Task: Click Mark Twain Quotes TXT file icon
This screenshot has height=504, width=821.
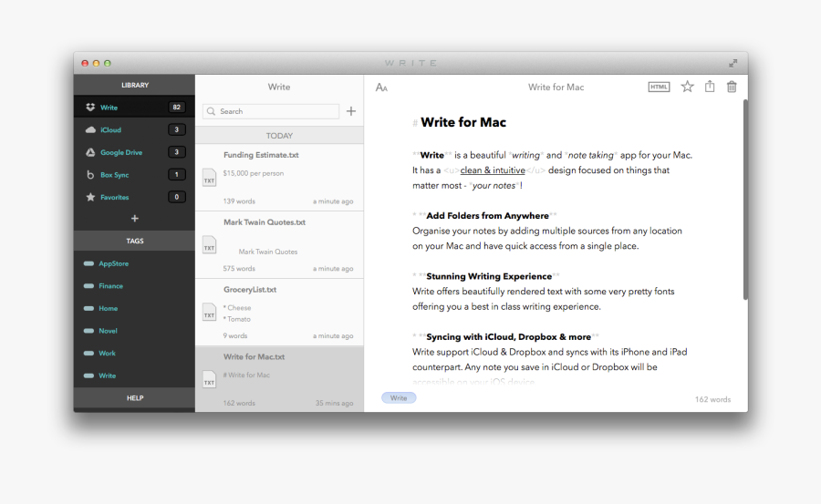Action: coord(210,245)
